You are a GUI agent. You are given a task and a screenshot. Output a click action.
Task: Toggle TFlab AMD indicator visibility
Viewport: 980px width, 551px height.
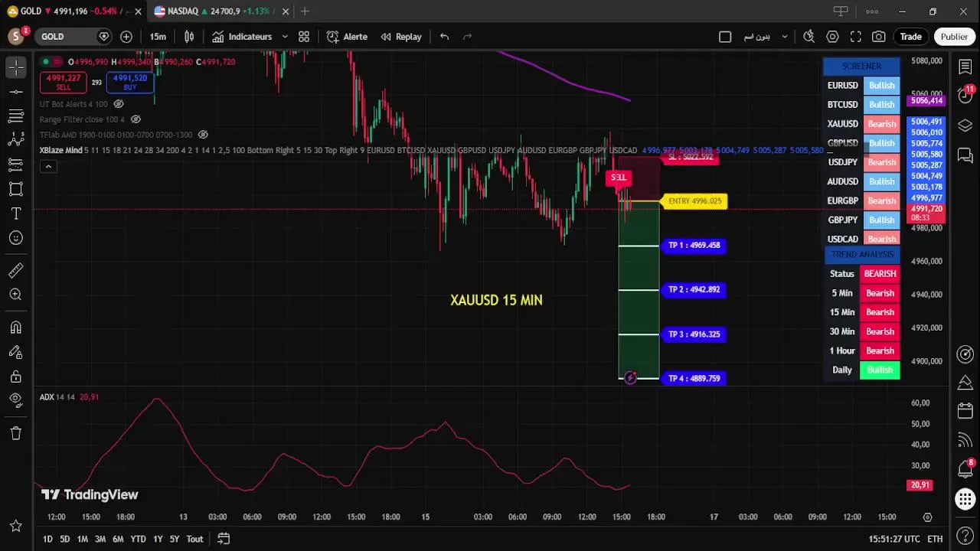click(203, 135)
